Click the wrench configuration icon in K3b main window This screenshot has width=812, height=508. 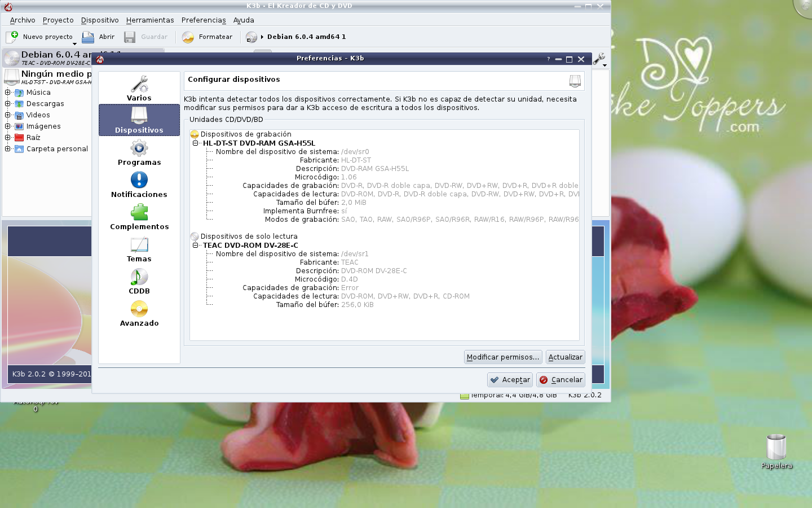point(598,59)
